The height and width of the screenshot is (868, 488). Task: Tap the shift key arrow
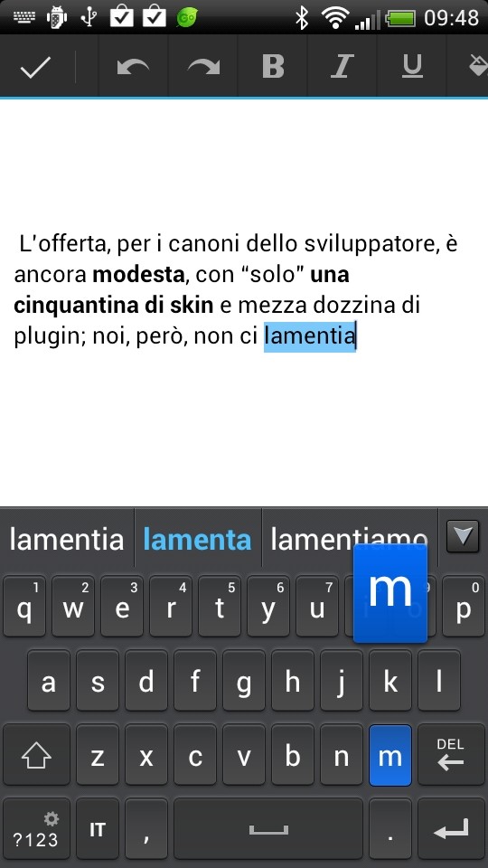(x=36, y=754)
